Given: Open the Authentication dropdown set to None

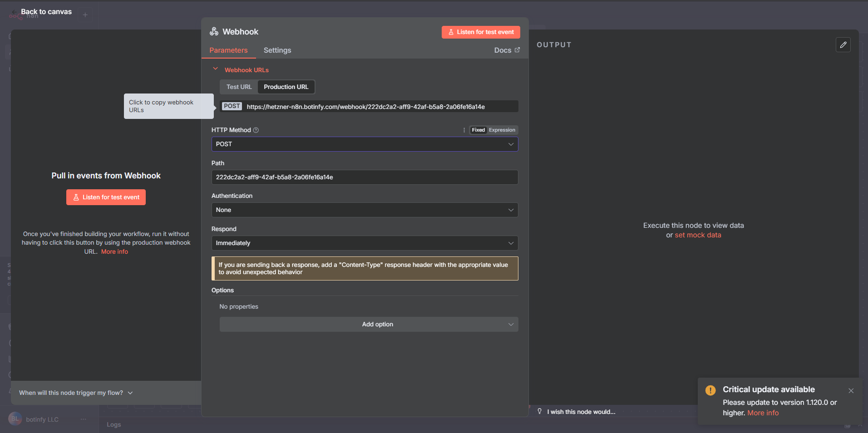Looking at the screenshot, I should (364, 210).
